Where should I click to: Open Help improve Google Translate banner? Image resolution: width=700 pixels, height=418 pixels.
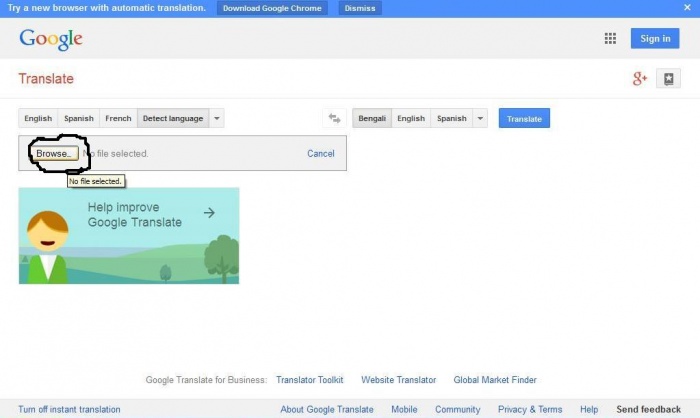click(x=129, y=236)
